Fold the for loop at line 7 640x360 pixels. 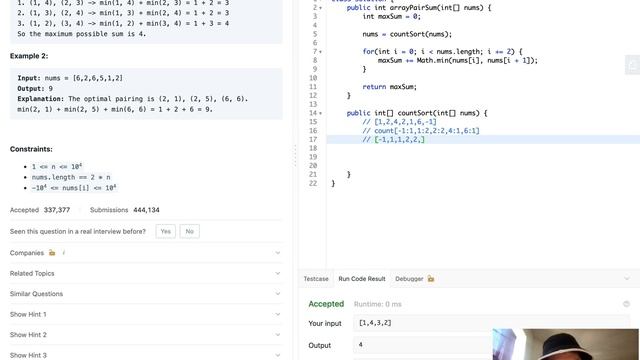(x=320, y=52)
